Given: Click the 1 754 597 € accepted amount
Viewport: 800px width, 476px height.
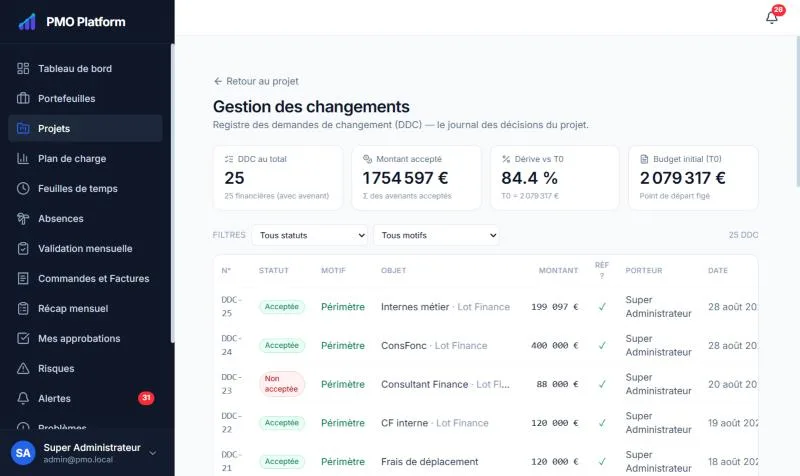Looking at the screenshot, I should (x=405, y=178).
